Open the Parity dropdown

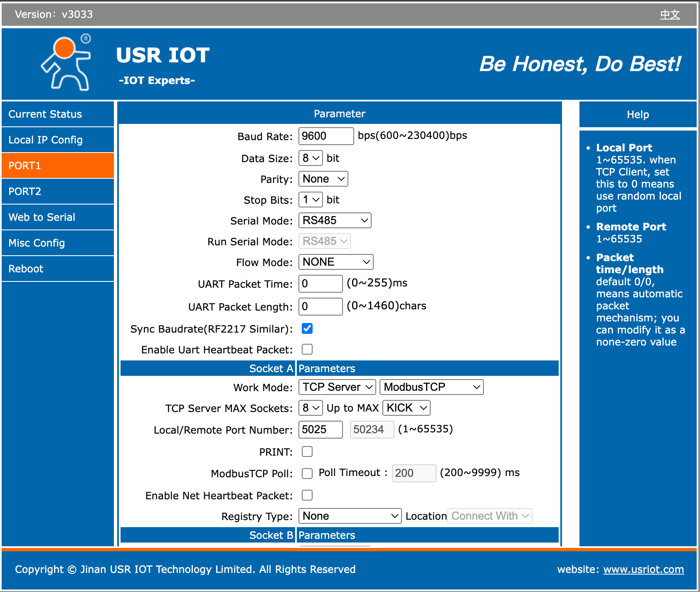point(323,179)
